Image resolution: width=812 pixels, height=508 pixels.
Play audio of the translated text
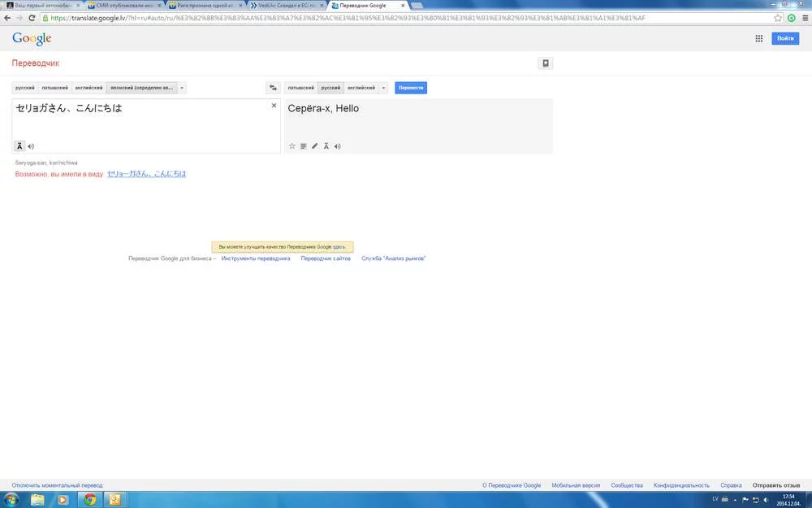pyautogui.click(x=338, y=146)
